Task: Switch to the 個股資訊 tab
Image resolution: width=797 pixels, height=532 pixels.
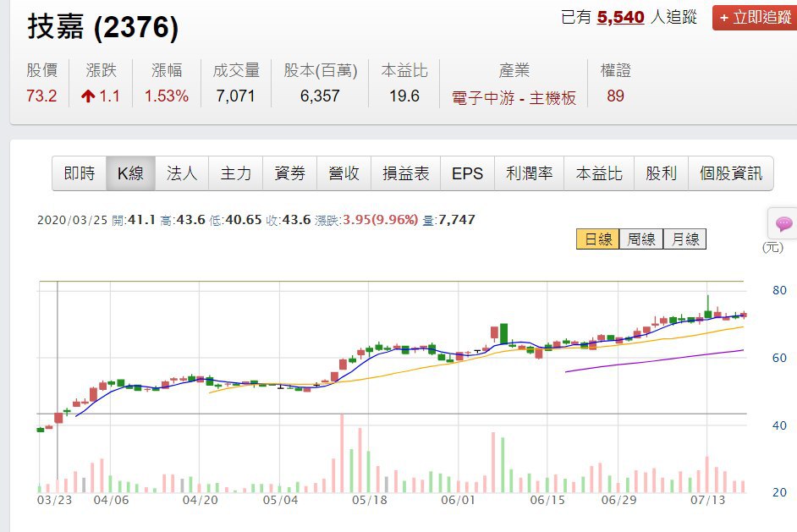Action: pyautogui.click(x=731, y=173)
